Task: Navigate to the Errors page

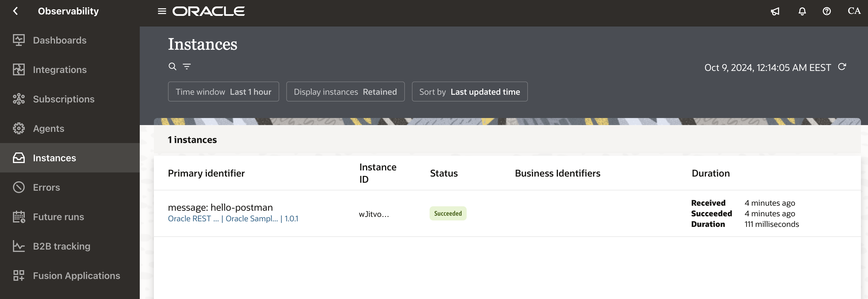Action: coord(46,187)
